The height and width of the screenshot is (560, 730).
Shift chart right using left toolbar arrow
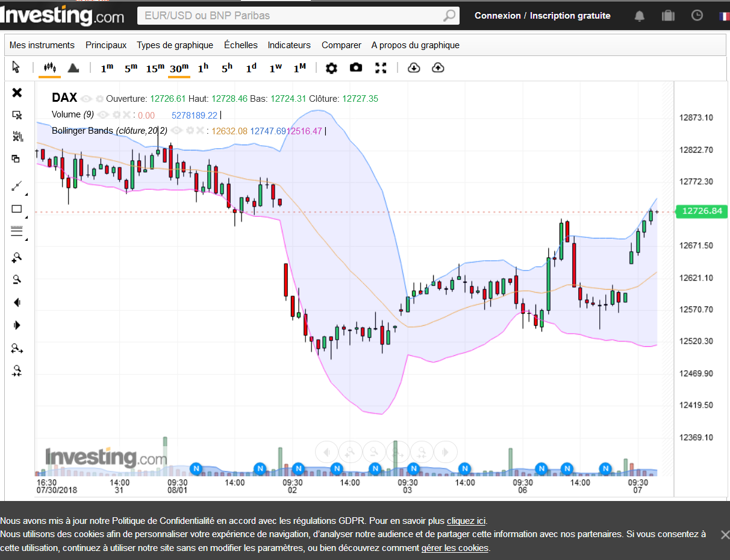pos(17,325)
